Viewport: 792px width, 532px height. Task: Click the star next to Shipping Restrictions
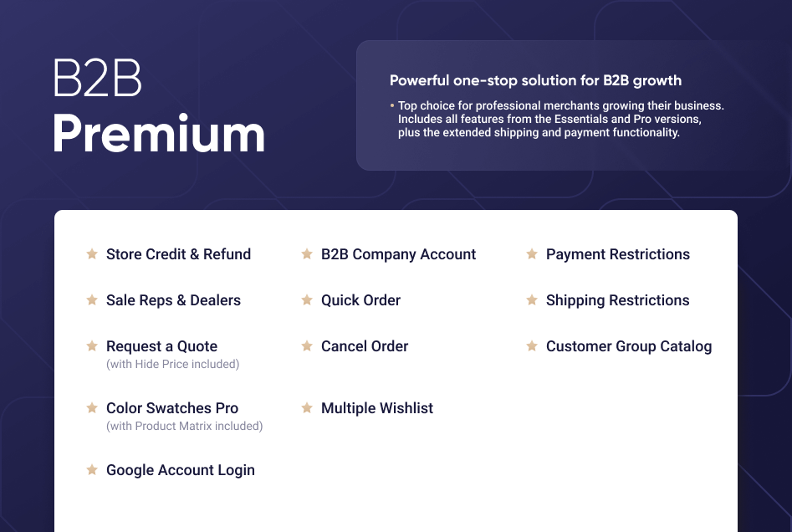pos(532,300)
